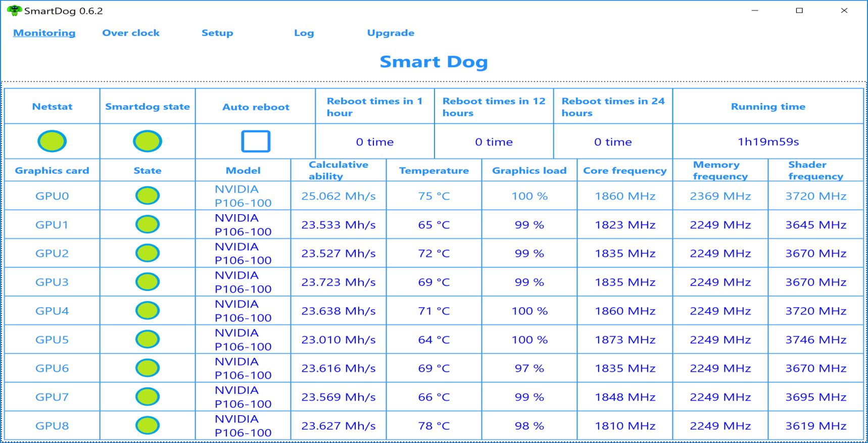868x443 pixels.
Task: Go to the Upgrade tab
Action: (391, 33)
